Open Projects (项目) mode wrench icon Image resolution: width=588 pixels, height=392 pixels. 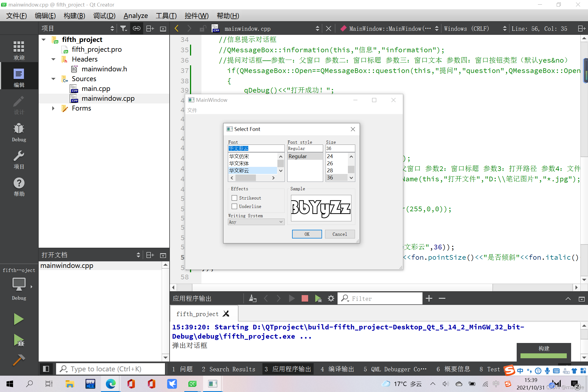19,160
